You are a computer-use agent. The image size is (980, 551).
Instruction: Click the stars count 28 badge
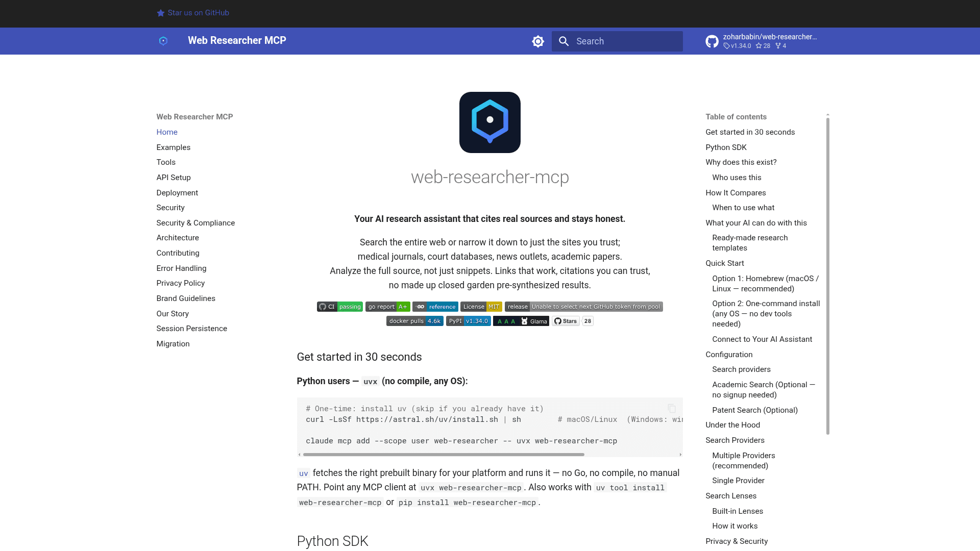[x=588, y=321]
